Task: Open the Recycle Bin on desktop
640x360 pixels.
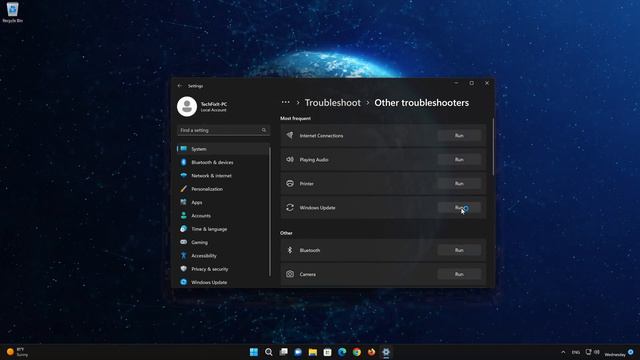Action: 13,12
